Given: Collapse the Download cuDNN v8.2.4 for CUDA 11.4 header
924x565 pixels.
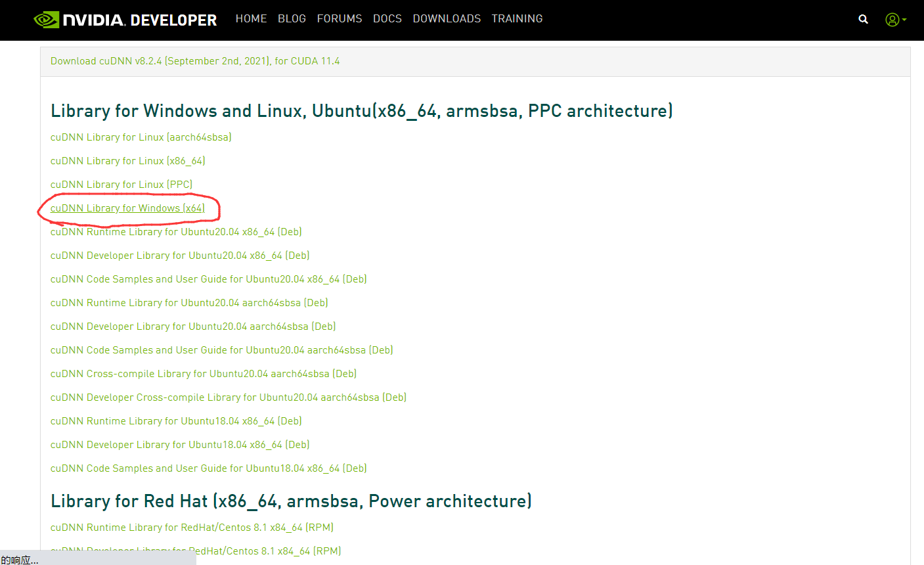Looking at the screenshot, I should pyautogui.click(x=195, y=61).
